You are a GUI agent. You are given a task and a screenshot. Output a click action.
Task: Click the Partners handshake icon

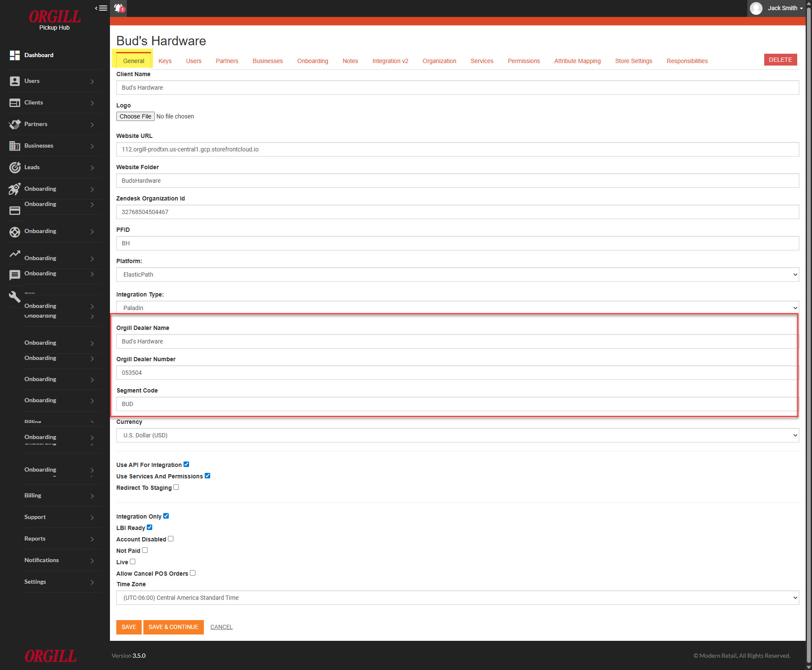15,124
